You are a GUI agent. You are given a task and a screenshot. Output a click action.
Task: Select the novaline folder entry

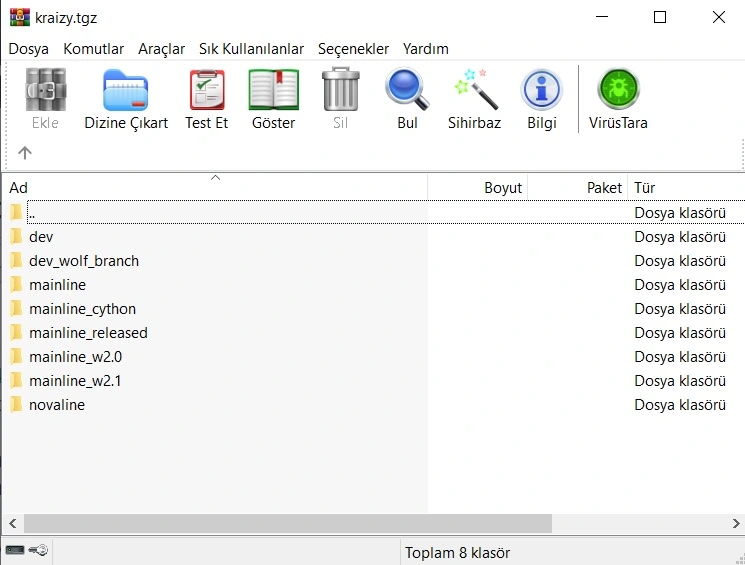pyautogui.click(x=57, y=405)
